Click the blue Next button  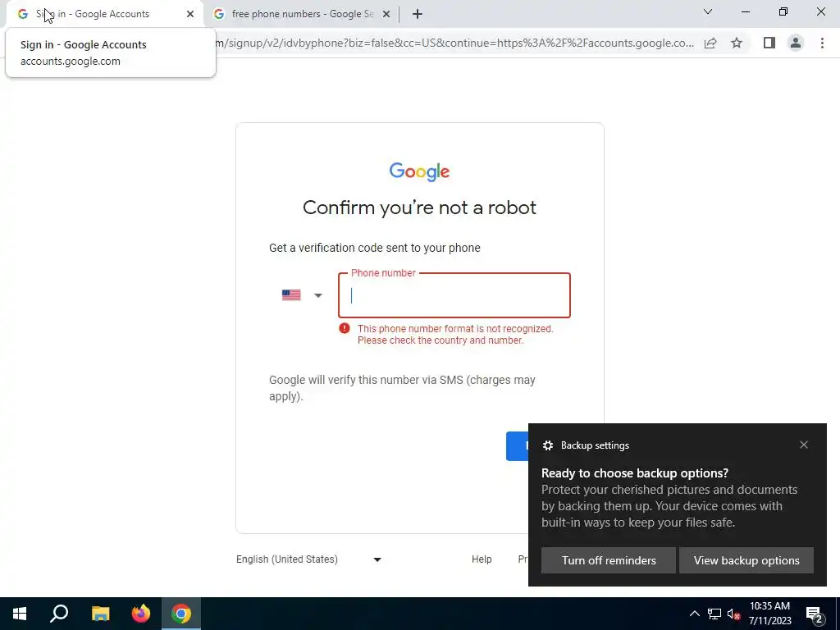click(517, 446)
